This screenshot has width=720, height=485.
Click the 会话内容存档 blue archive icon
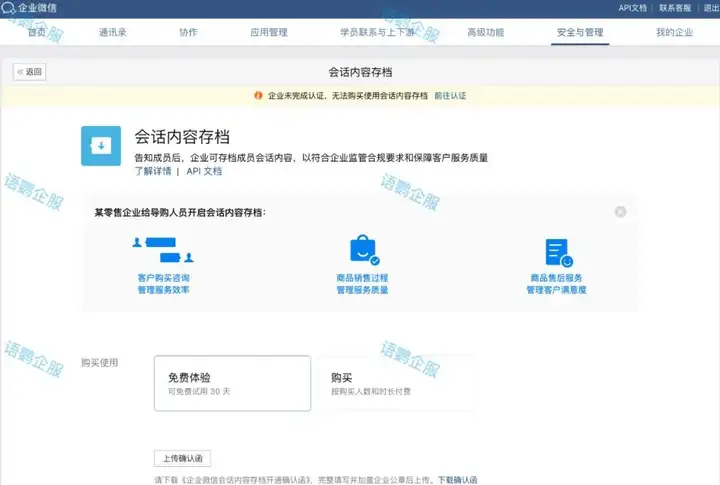100,146
